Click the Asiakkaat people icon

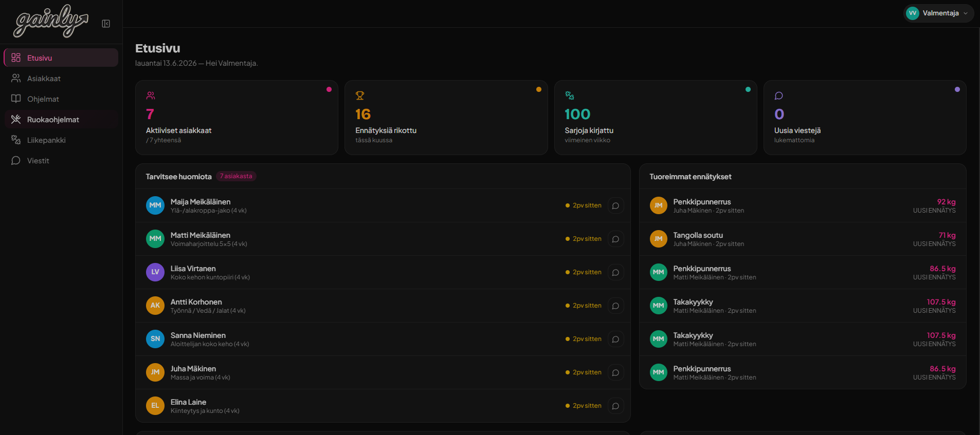tap(16, 78)
